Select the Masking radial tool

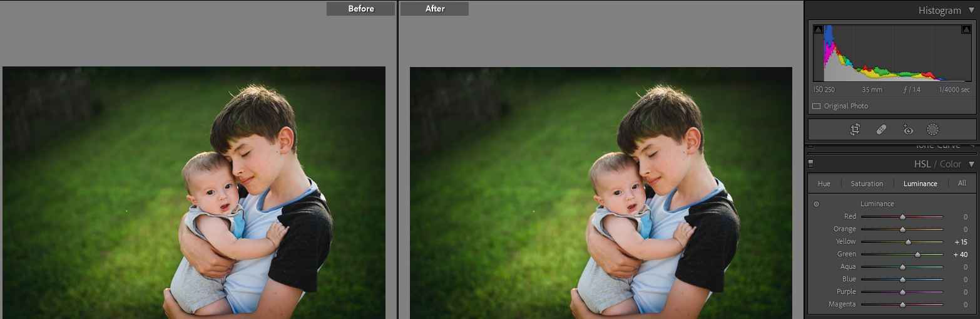(x=932, y=130)
